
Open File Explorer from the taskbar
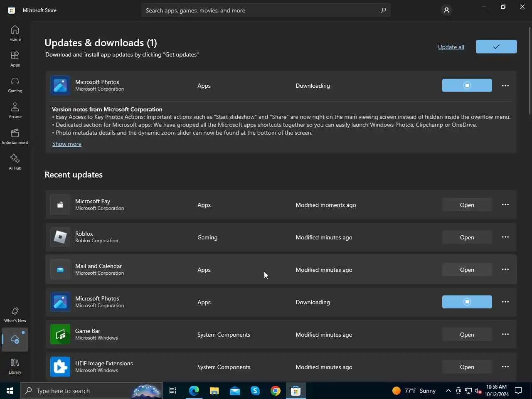(214, 391)
